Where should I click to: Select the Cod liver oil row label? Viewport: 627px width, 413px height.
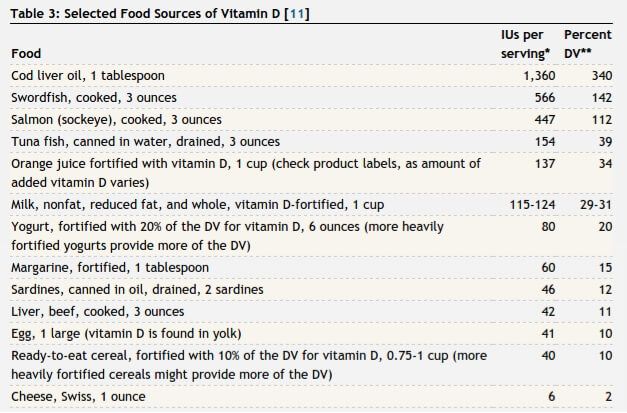[x=101, y=76]
